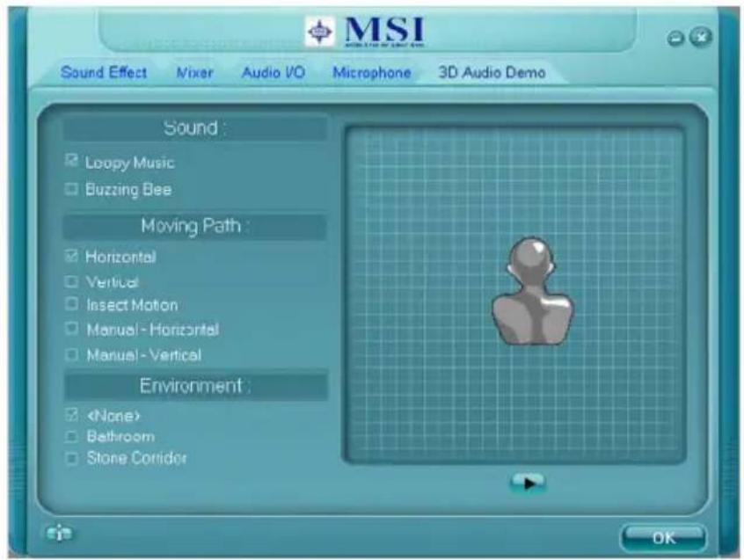
Task: Toggle the Horizontal moving path checkbox
Action: tap(71, 257)
